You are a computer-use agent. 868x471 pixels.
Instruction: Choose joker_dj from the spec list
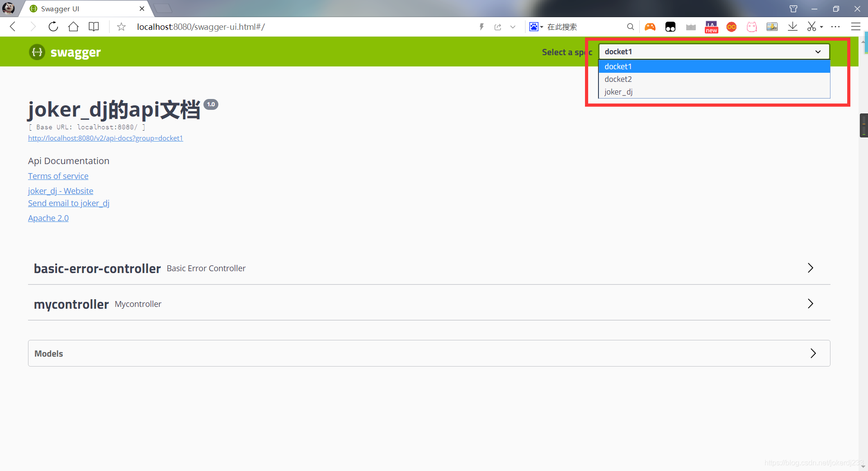click(x=714, y=92)
